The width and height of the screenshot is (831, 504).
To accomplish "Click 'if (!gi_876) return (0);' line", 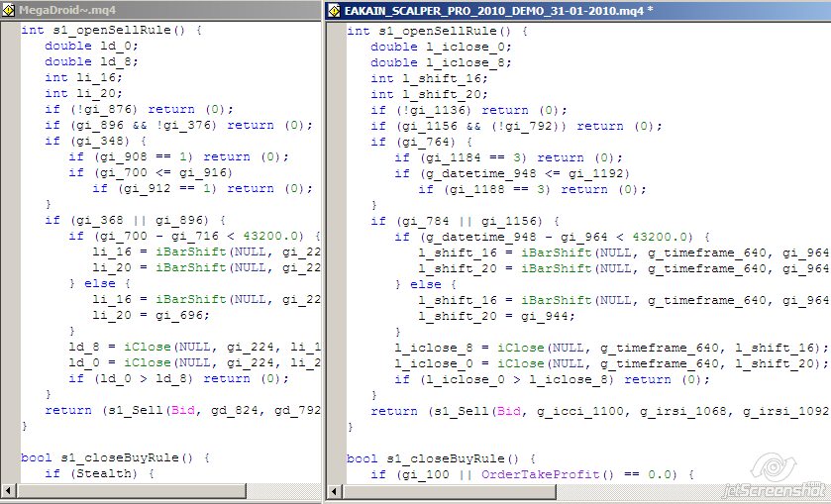I will pos(139,110).
